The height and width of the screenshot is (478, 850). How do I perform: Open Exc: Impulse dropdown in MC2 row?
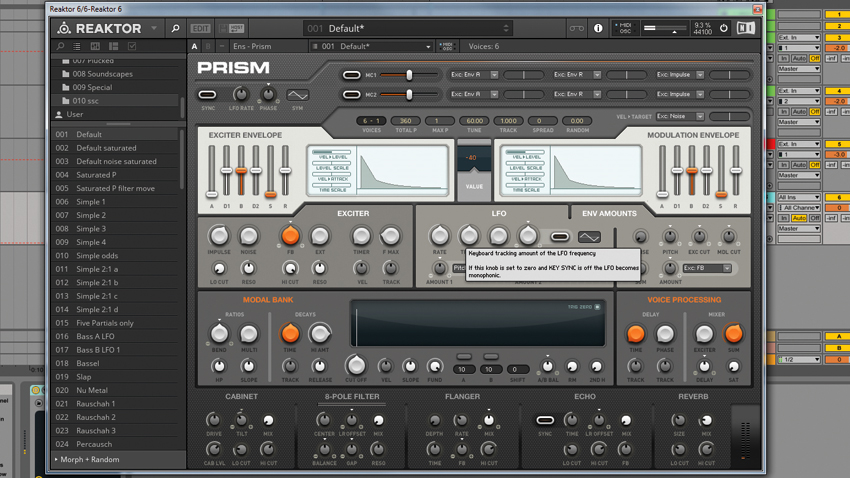[x=679, y=94]
